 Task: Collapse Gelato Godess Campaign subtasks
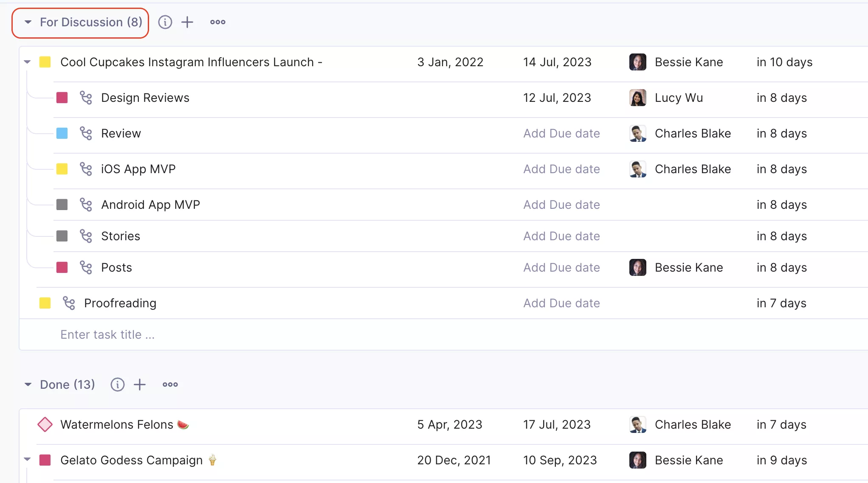[27, 459]
